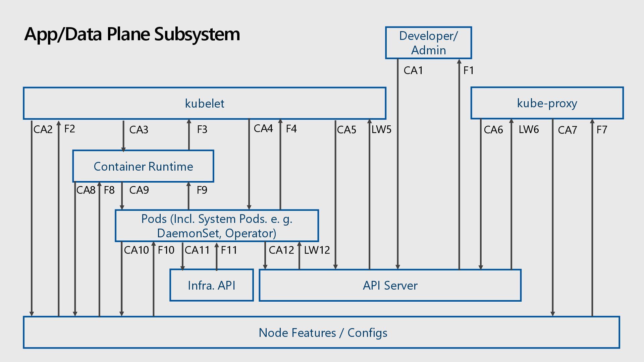Select the CA9 label
Screen dimensions: 644x362
(139, 190)
